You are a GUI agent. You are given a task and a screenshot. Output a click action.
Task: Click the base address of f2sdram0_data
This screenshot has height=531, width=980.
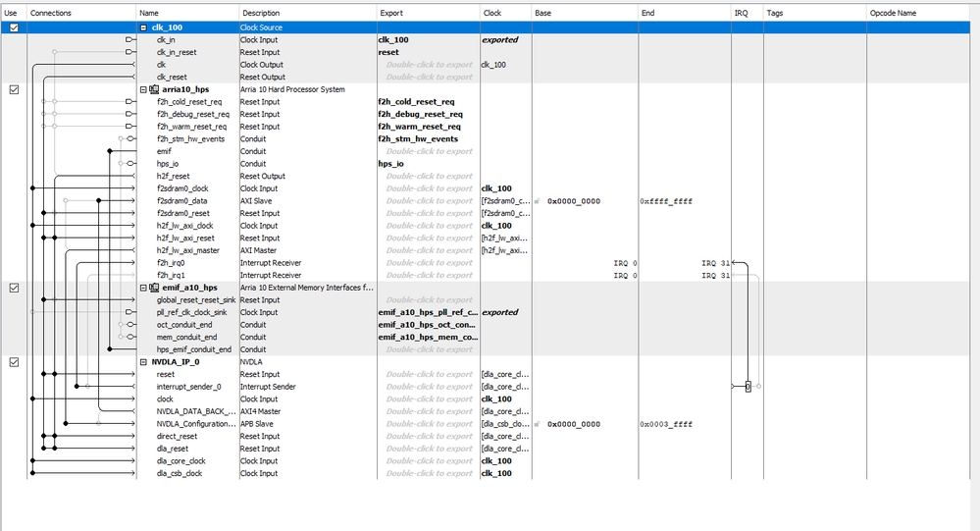tap(574, 201)
